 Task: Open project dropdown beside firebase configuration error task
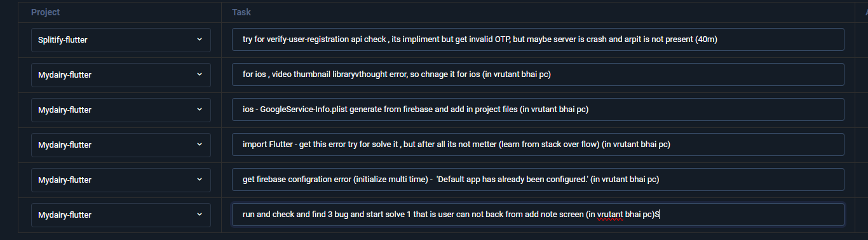point(121,180)
